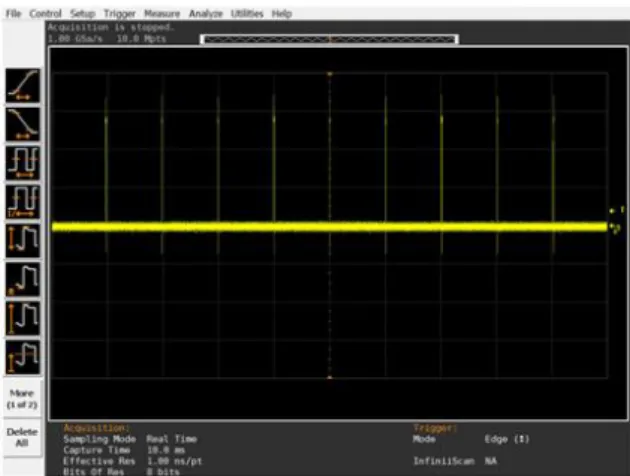Add the maximum voltage measurement icon

coord(23,318)
